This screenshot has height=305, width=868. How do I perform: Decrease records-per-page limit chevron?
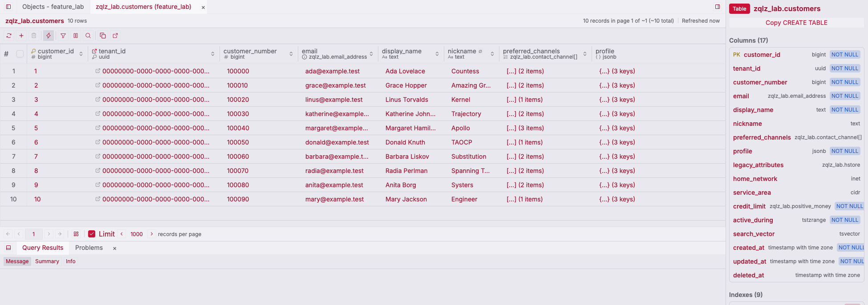[x=122, y=234]
